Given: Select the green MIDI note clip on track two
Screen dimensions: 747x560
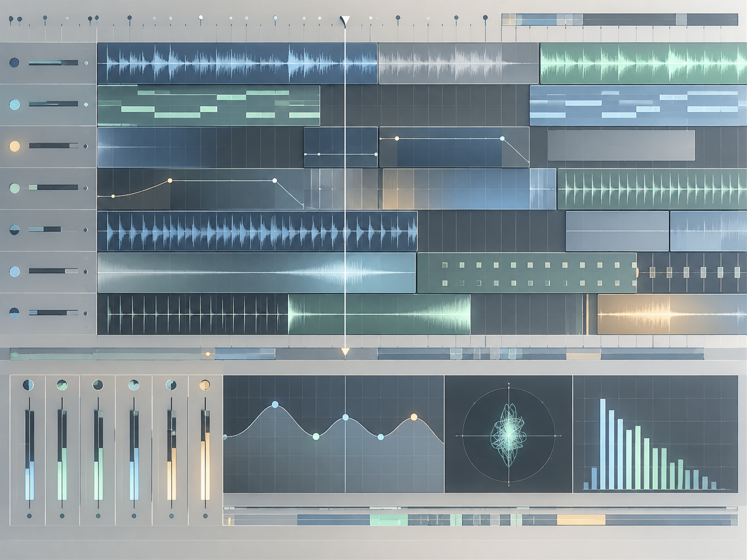Looking at the screenshot, I should point(208,105).
